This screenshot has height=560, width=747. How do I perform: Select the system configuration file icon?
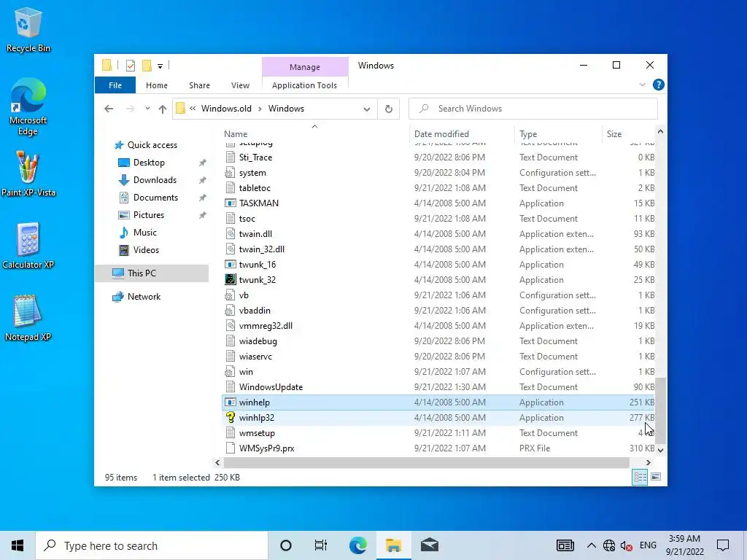(x=230, y=173)
